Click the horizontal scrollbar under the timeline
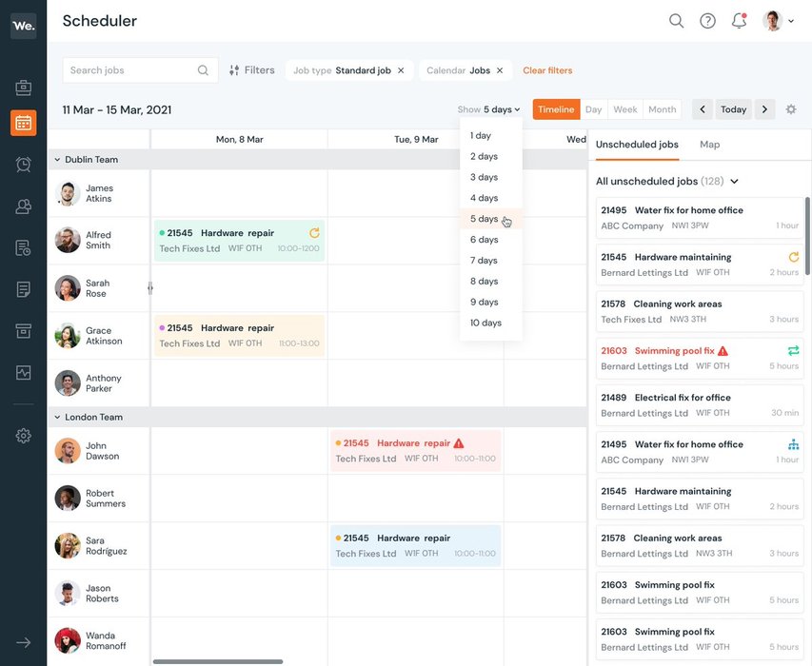812x666 pixels. [218, 661]
